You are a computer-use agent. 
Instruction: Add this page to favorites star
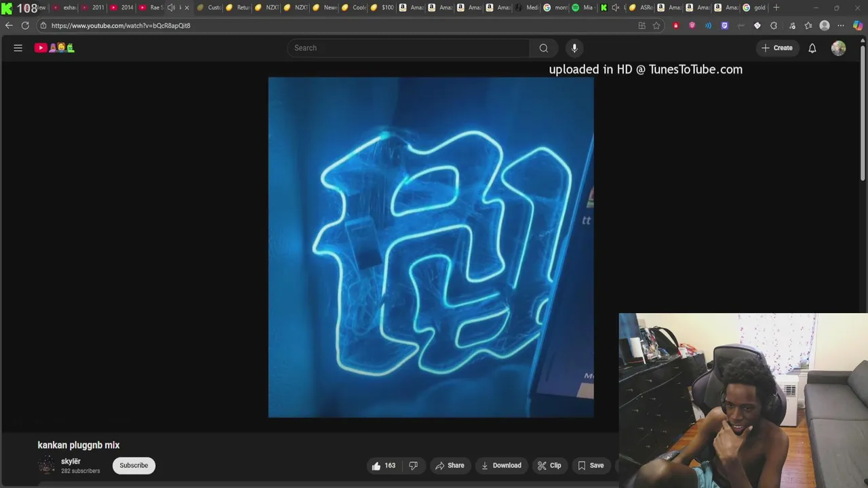pyautogui.click(x=656, y=26)
